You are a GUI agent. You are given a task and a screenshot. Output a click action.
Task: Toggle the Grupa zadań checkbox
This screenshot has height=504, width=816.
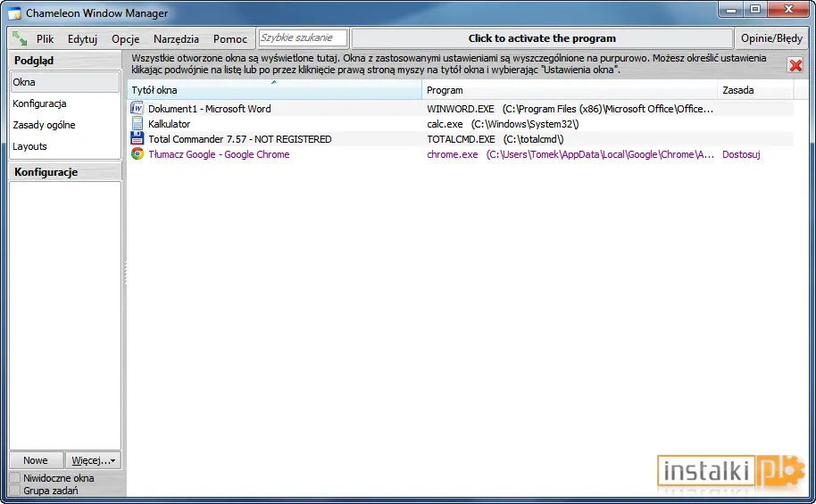pyautogui.click(x=15, y=491)
